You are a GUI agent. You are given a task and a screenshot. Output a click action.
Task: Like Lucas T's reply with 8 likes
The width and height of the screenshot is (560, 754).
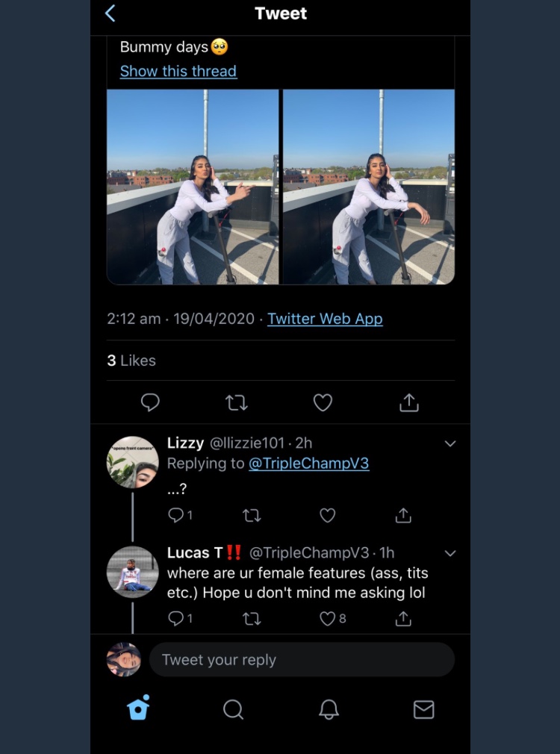click(327, 618)
